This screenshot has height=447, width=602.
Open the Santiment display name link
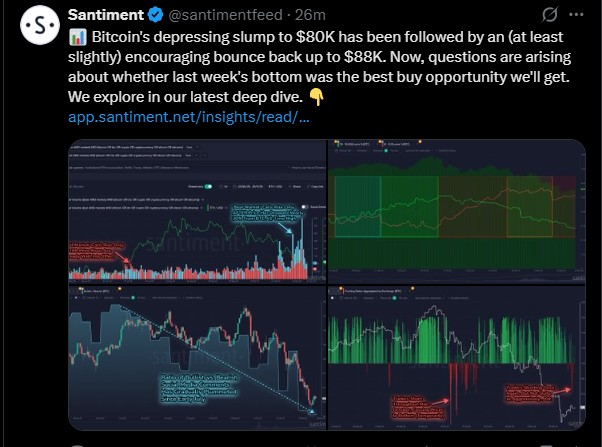click(106, 16)
